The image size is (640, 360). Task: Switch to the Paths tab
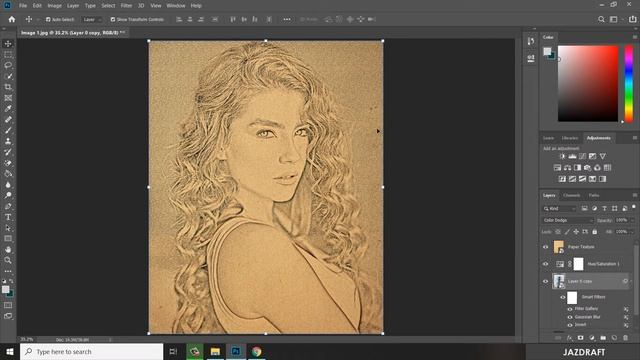(594, 195)
